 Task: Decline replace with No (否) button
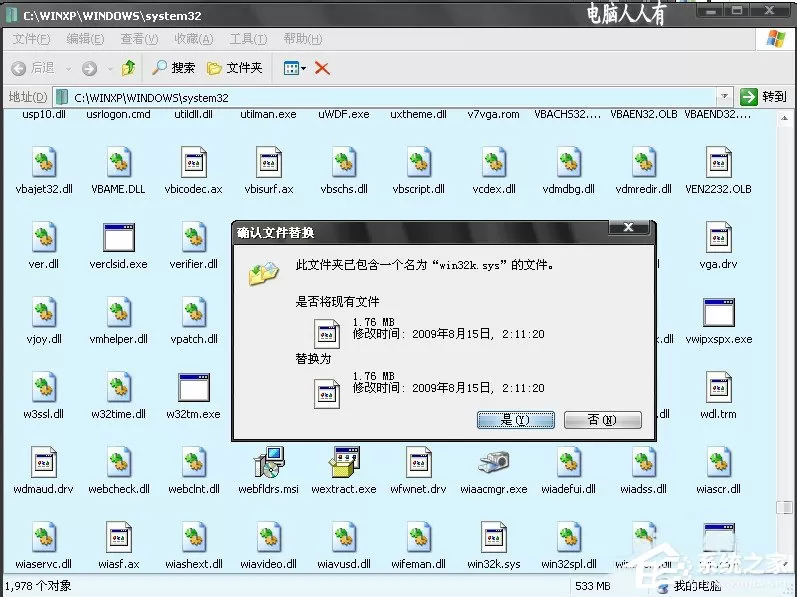(602, 420)
